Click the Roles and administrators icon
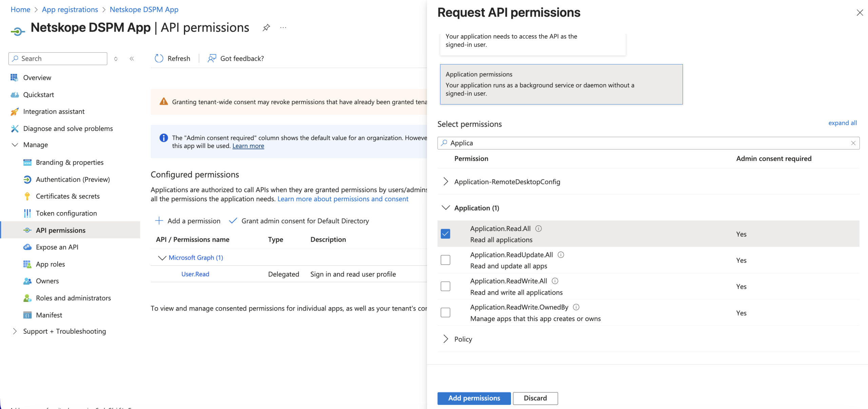Screen dimensions: 868x409 coord(27,298)
